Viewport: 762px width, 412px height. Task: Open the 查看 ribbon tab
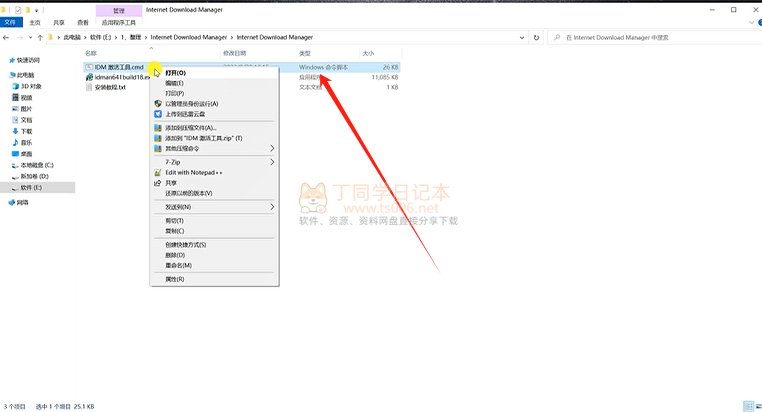[83, 22]
